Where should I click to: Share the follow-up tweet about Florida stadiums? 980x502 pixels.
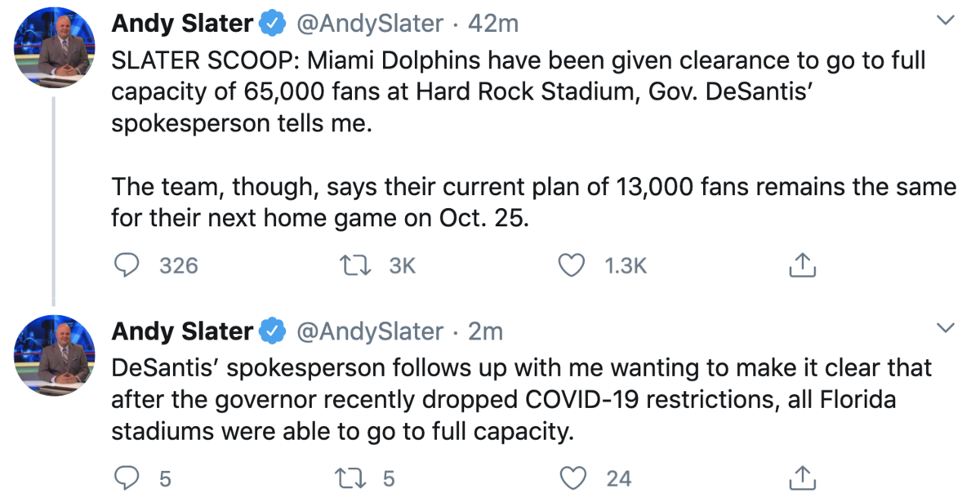point(802,478)
